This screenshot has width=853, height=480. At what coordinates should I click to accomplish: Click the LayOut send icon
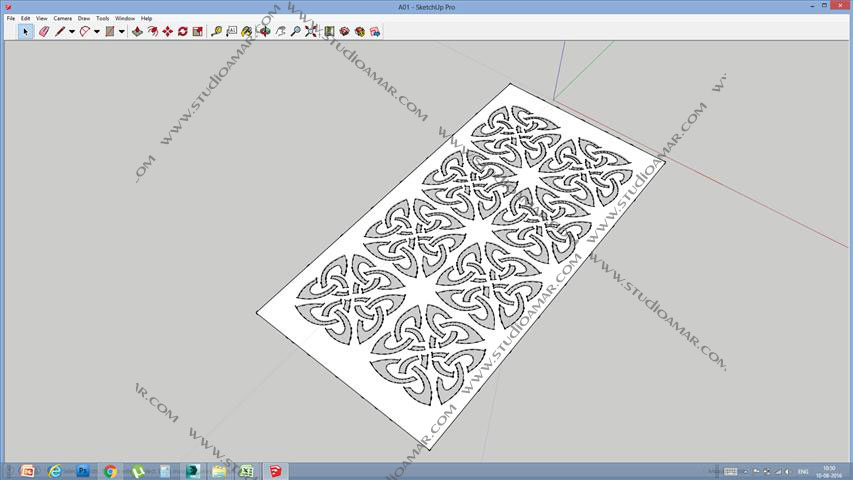click(x=375, y=32)
